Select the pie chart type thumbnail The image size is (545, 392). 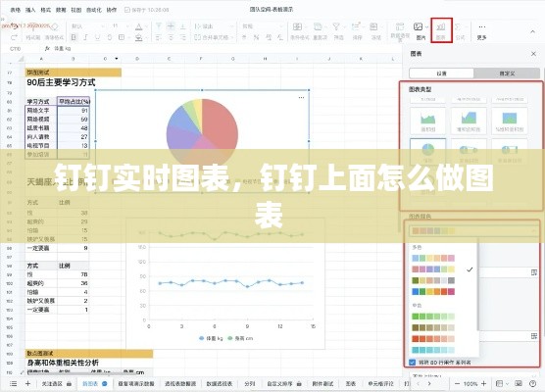point(428,152)
